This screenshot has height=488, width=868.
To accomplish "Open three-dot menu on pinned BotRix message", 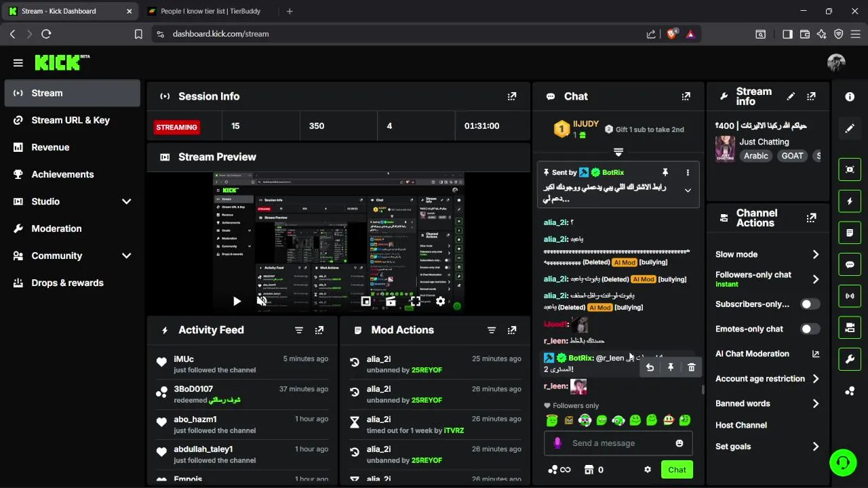I will click(x=688, y=173).
